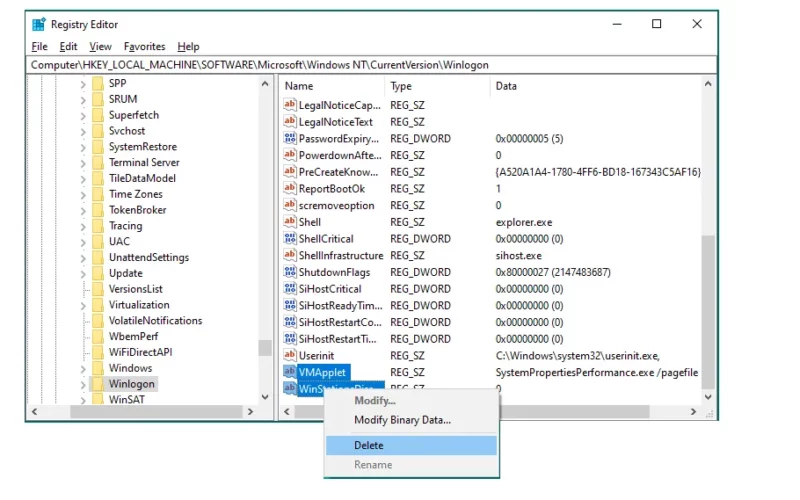Expand the Update key
The image size is (800, 500).
tap(83, 274)
